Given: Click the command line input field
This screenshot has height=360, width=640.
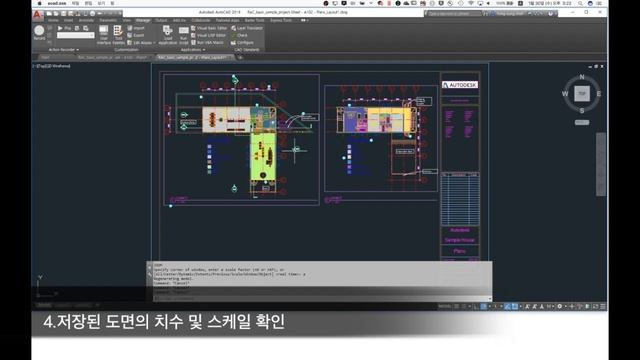Looking at the screenshot, I should click(321, 298).
